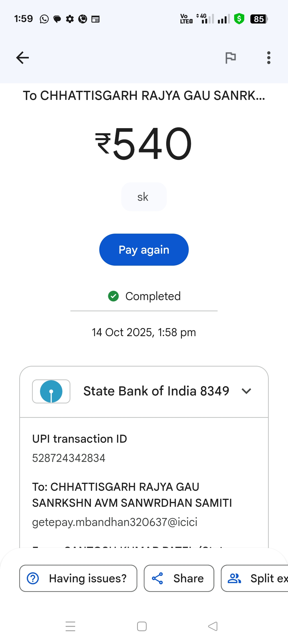Tap the back arrow icon
Image resolution: width=288 pixels, height=644 pixels.
click(22, 58)
